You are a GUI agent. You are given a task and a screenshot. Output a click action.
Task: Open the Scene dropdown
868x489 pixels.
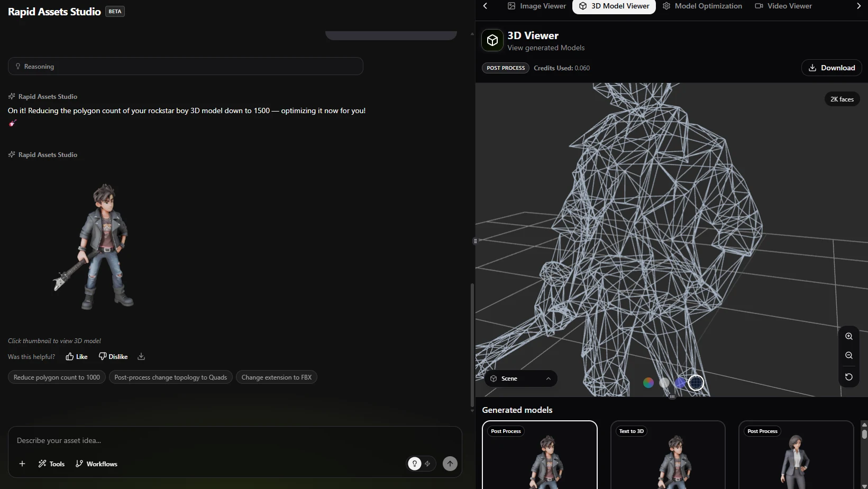[521, 379]
